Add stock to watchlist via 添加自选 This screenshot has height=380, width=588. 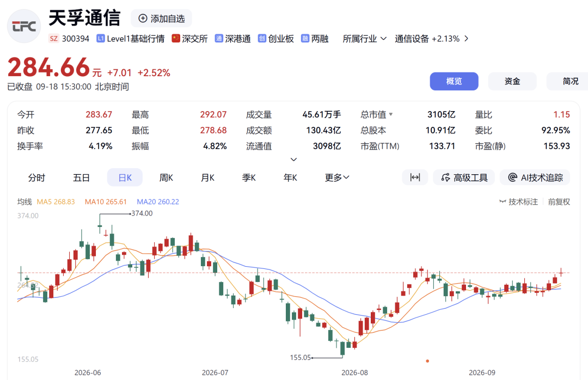[161, 19]
